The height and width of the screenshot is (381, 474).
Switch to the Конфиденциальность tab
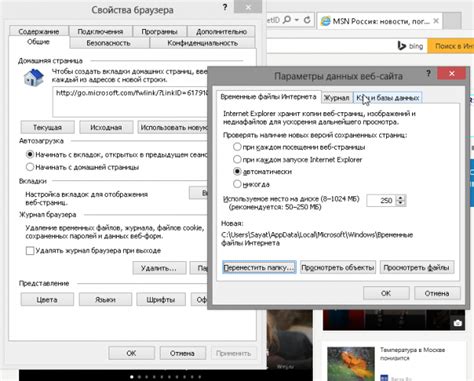202,43
